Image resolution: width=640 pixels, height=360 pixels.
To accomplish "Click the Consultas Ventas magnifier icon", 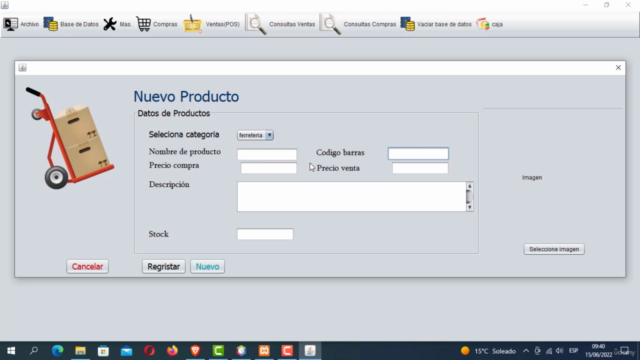I will tap(256, 24).
